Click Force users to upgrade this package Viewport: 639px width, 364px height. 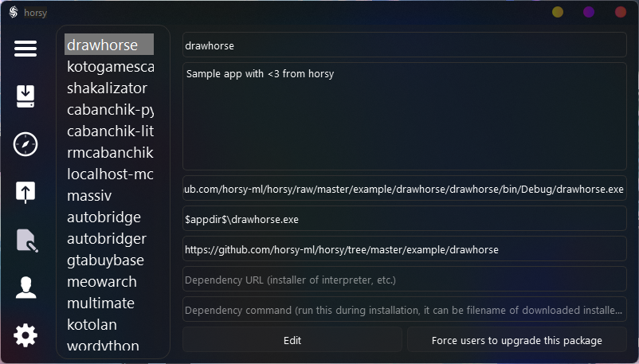pos(516,340)
